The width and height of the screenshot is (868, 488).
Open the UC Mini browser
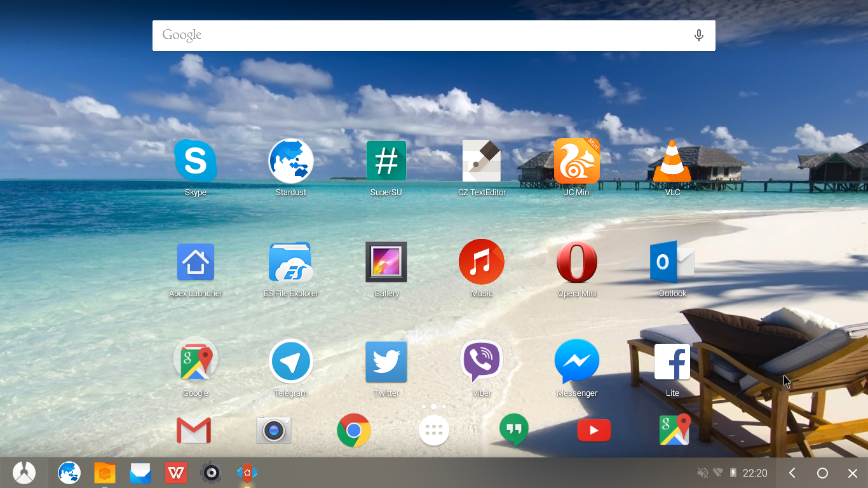click(577, 161)
